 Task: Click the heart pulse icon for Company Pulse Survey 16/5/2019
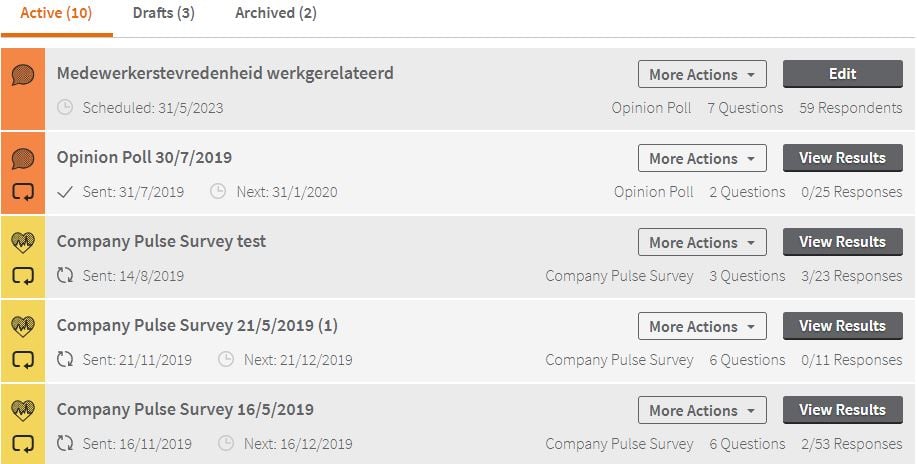23,411
